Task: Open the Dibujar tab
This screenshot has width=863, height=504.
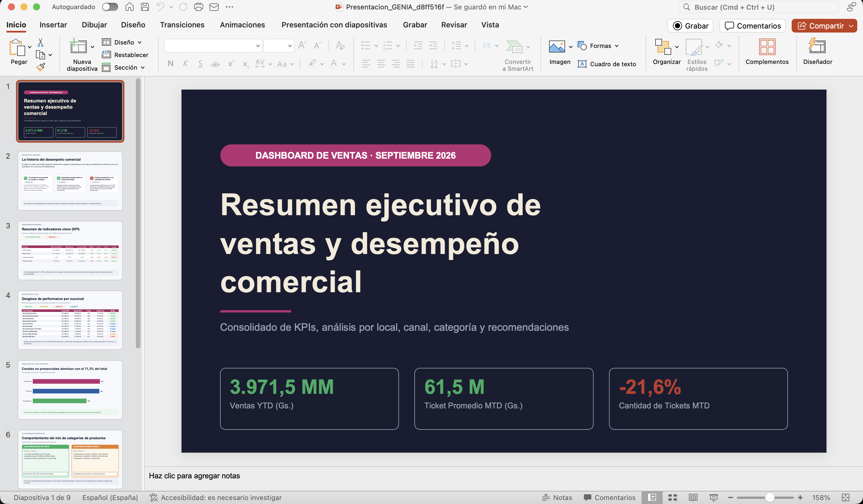Action: (x=94, y=25)
